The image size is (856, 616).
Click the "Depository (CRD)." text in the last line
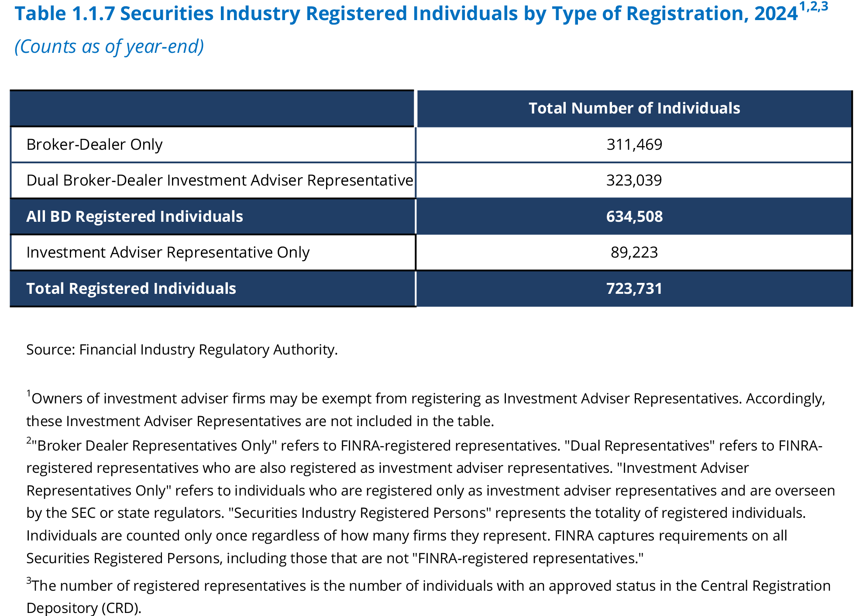pyautogui.click(x=84, y=608)
